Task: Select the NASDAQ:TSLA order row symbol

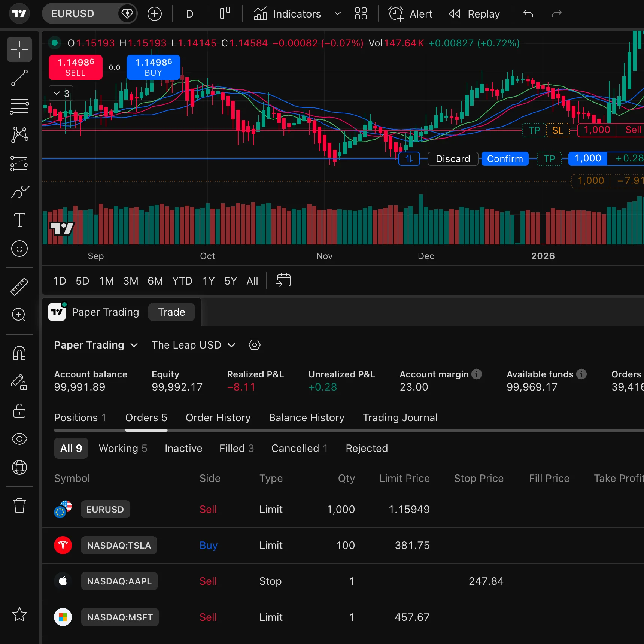Action: coord(119,545)
